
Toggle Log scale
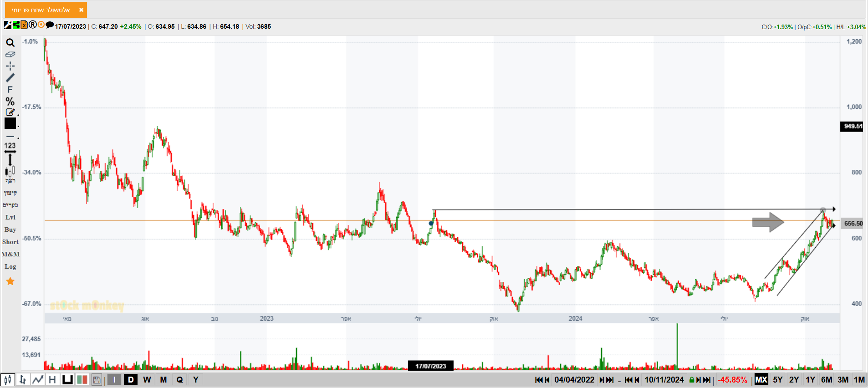(10, 267)
